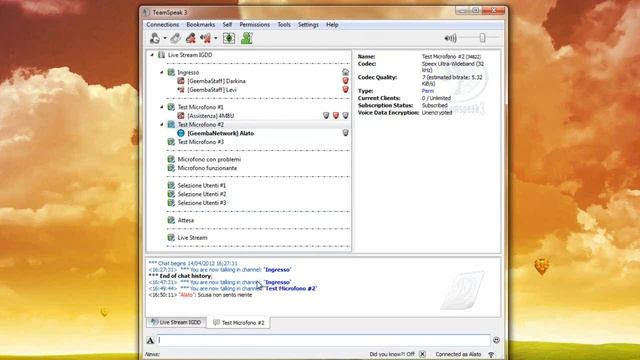Collapse the Test Microfono #2 channel

pyautogui.click(x=162, y=124)
